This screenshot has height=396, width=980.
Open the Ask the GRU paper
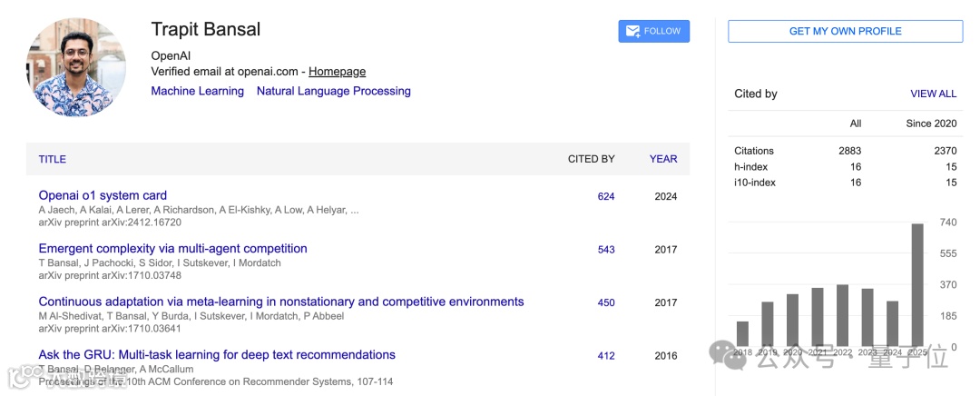coord(217,355)
